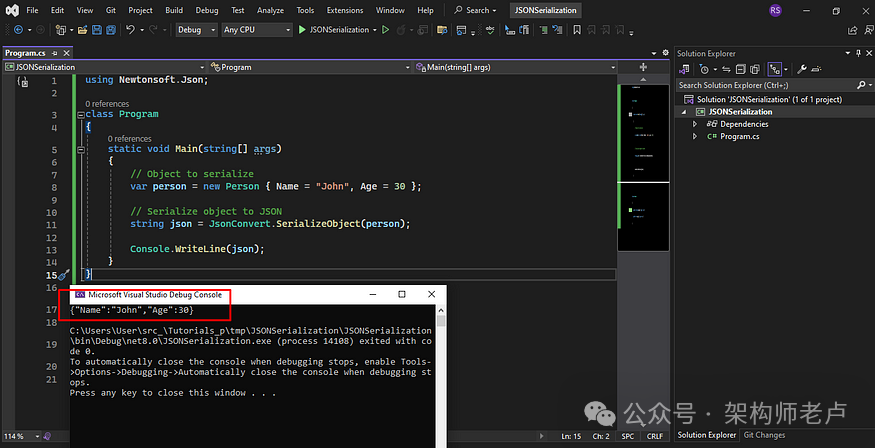Click the Undo arrow icon
Image resolution: width=875 pixels, height=448 pixels.
130,30
